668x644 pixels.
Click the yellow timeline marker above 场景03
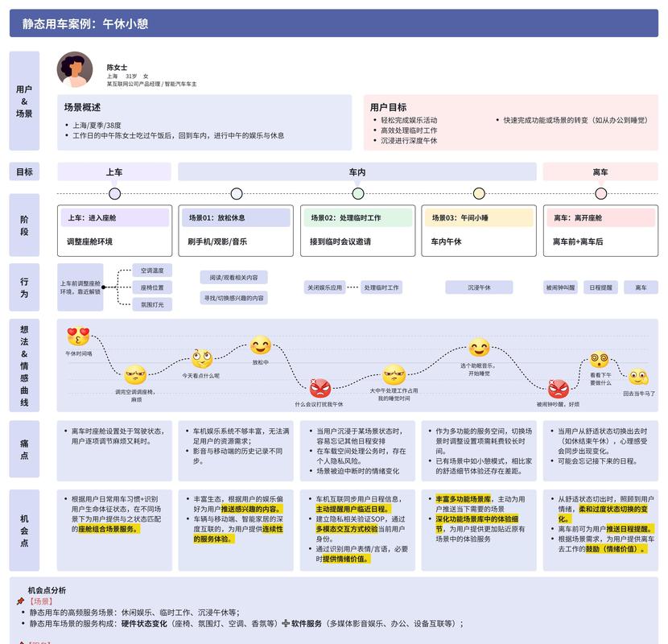478,193
